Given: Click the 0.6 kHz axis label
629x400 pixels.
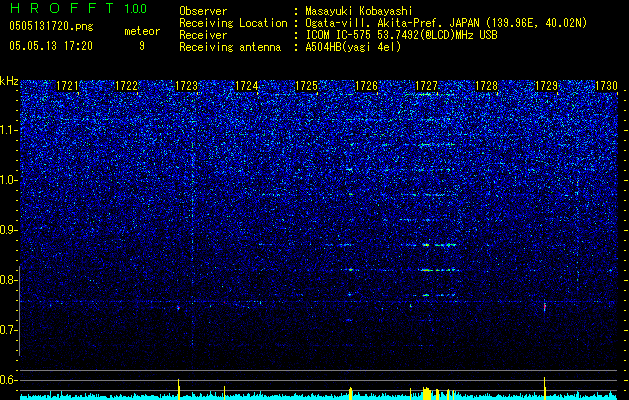Looking at the screenshot, I should 9,380.
